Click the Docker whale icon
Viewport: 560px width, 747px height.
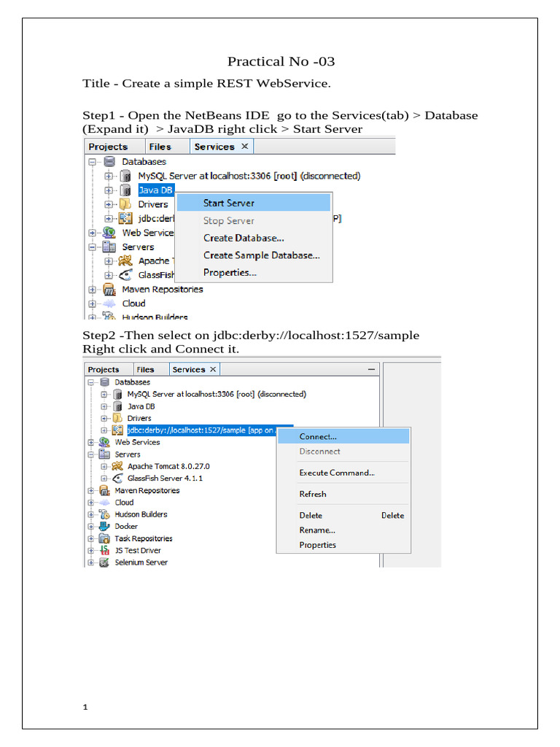click(104, 527)
